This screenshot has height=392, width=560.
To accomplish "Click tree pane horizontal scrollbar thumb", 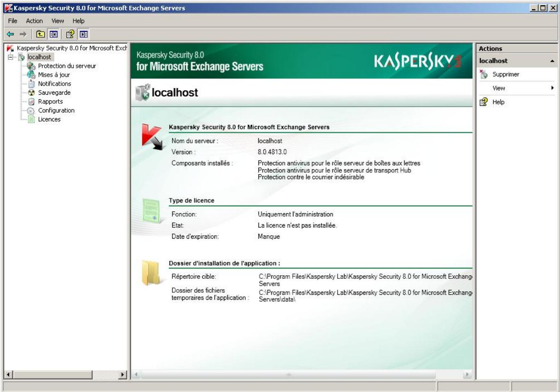I will (53, 374).
